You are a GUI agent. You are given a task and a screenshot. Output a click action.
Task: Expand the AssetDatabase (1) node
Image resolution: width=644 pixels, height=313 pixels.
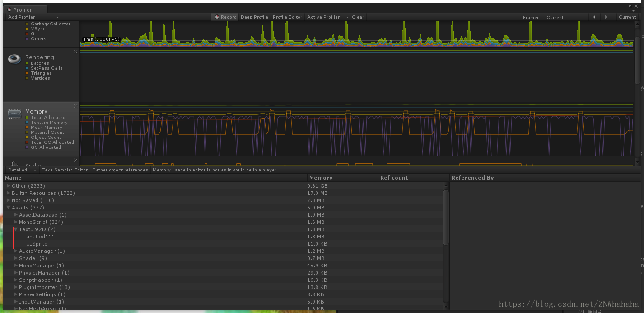point(16,215)
